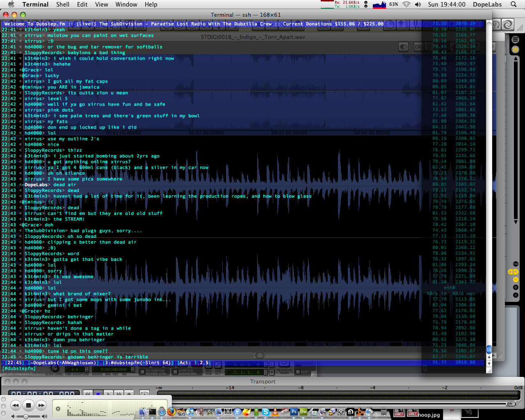This screenshot has height=420, width=525.
Task: Click the iTunes mini player volume slider
Action: [28, 416]
